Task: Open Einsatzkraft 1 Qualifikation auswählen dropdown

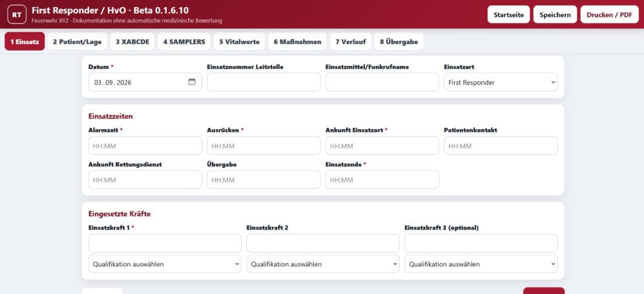Action: pyautogui.click(x=165, y=264)
